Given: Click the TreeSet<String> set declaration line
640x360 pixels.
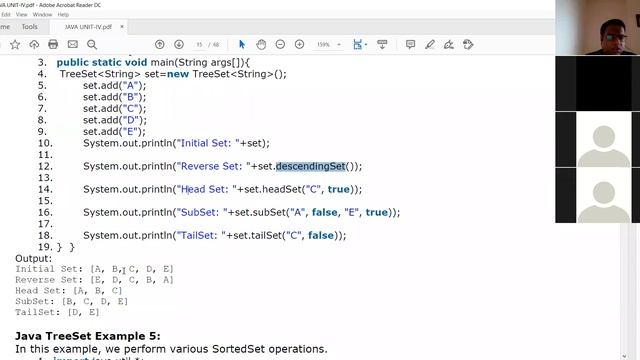Looking at the screenshot, I should 173,74.
